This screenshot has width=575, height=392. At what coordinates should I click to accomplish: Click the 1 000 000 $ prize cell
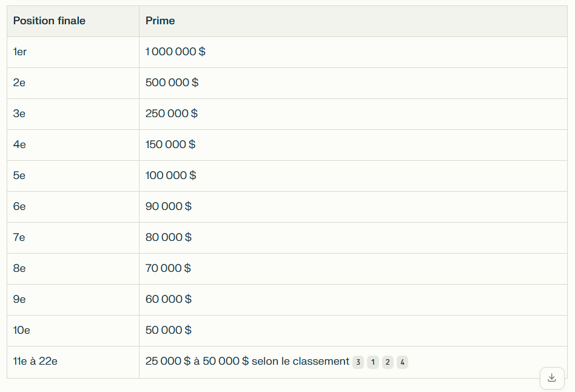pos(353,52)
